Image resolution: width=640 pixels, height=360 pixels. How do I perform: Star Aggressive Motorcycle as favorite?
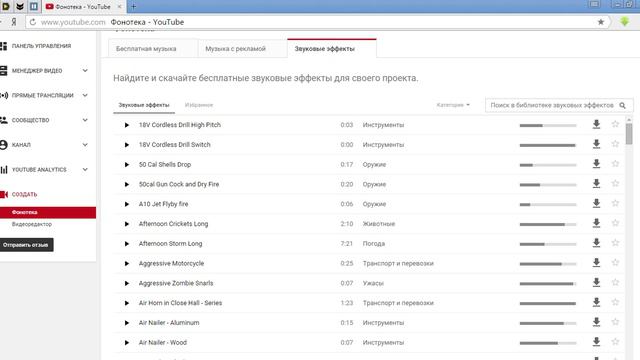tap(615, 262)
